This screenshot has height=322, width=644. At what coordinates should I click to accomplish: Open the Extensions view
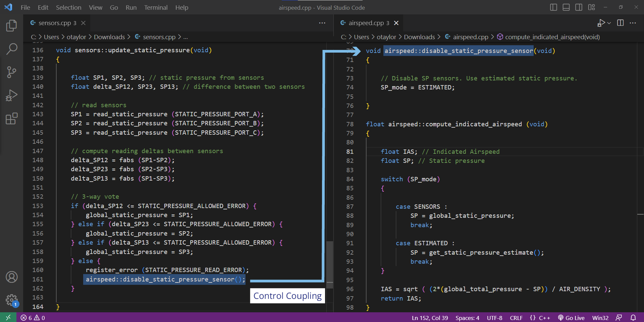(x=11, y=119)
